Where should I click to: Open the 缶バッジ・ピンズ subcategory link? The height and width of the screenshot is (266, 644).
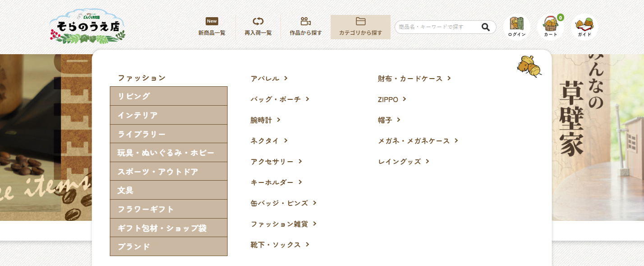coord(284,203)
